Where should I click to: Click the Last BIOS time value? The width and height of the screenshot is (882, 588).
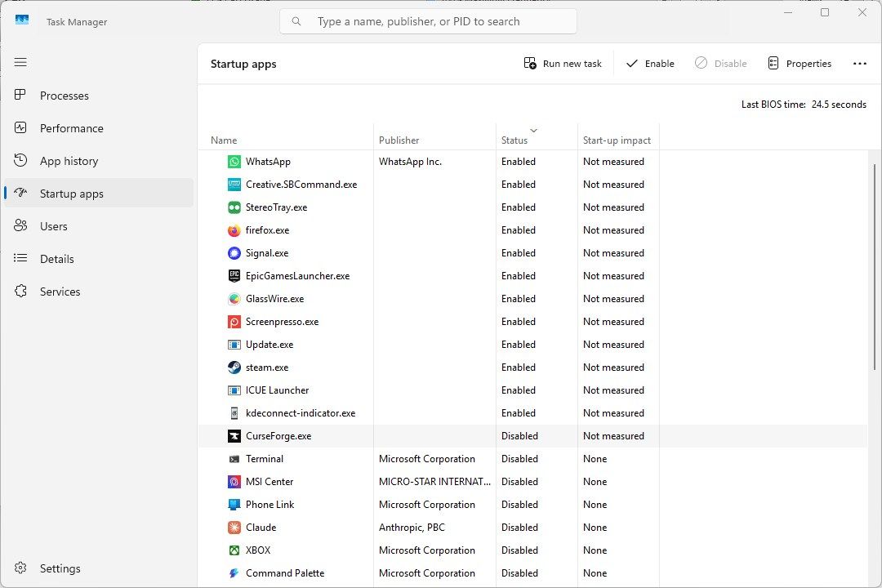839,104
